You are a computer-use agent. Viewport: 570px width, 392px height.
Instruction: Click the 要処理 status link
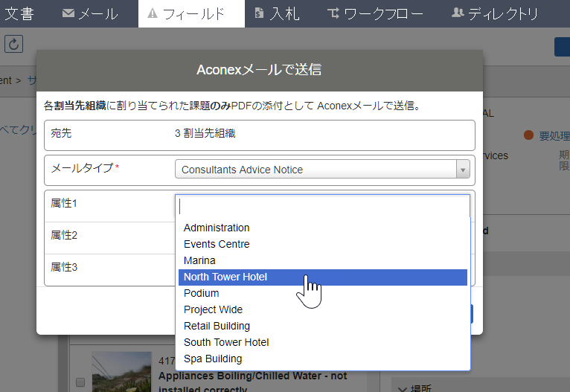coord(554,136)
